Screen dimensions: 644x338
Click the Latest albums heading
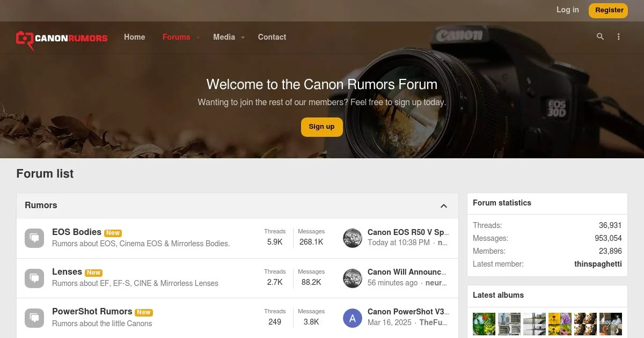[x=498, y=295]
